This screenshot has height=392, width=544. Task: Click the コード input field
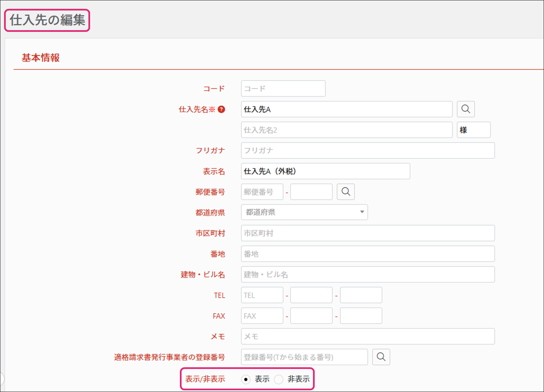pos(283,89)
